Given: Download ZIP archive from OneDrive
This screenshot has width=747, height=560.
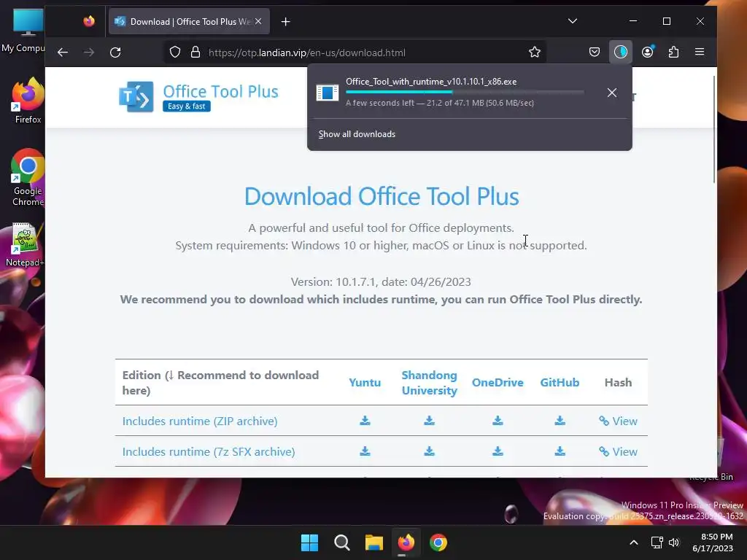Looking at the screenshot, I should (498, 421).
